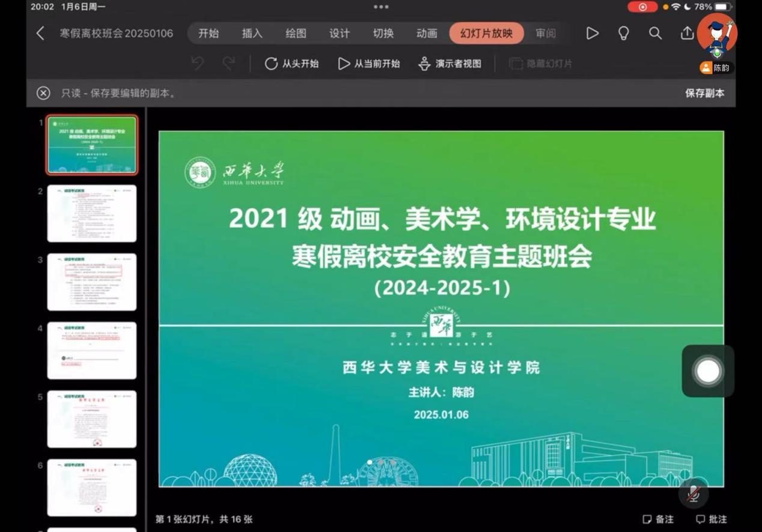Select slide 4 thumbnail
This screenshot has width=762, height=532.
[x=92, y=351]
